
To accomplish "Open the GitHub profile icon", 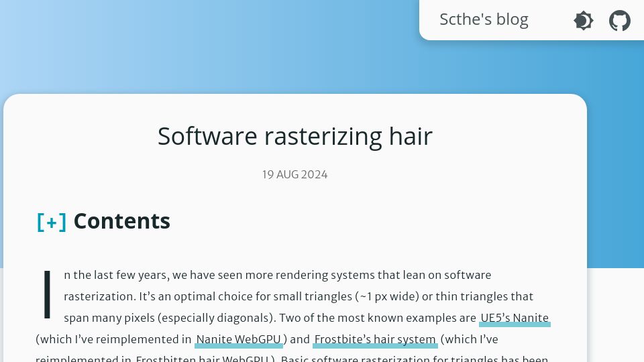I will [619, 21].
